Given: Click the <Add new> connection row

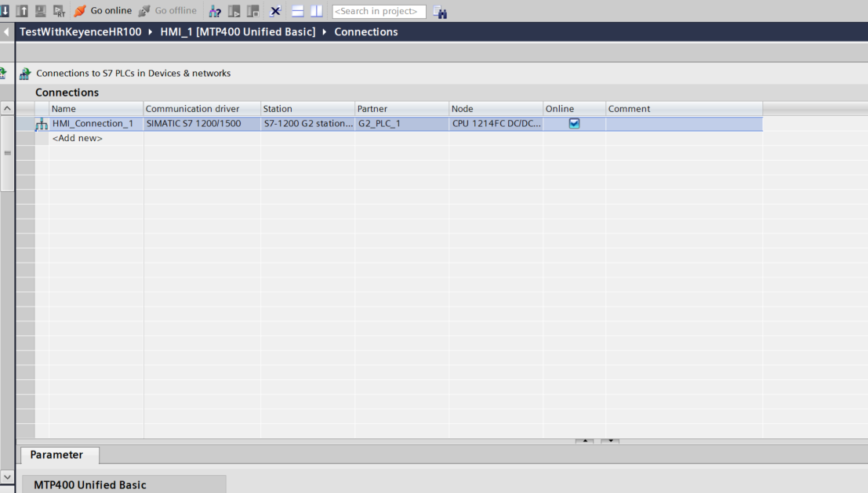Looking at the screenshot, I should pyautogui.click(x=77, y=138).
